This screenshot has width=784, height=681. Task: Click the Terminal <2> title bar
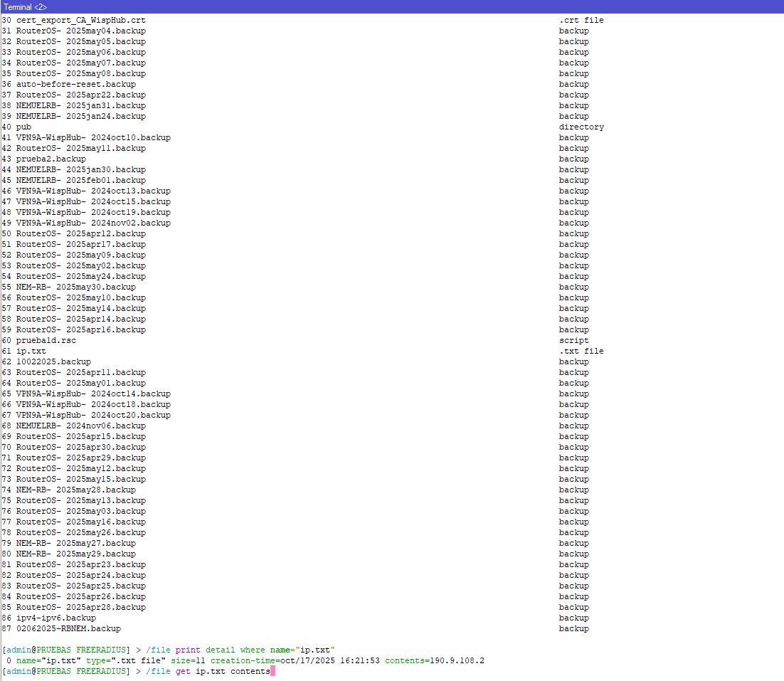coord(391,6)
